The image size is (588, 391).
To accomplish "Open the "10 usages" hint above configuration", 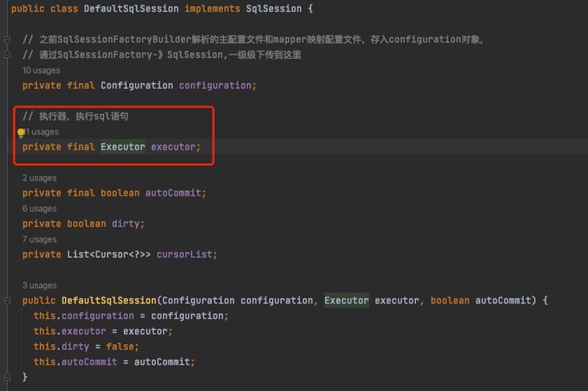I will point(40,70).
